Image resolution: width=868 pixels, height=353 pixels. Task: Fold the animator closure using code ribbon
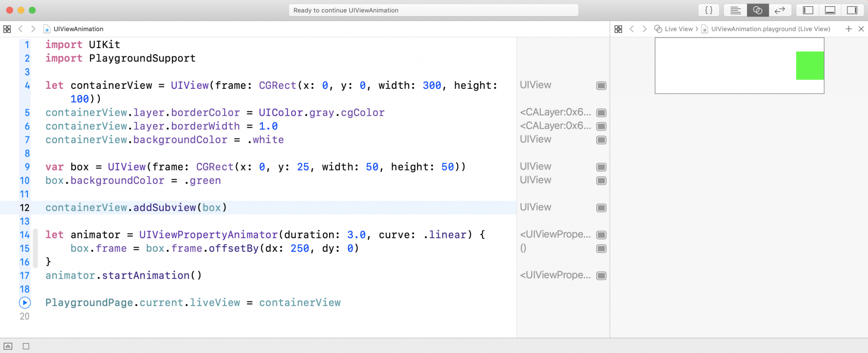[x=35, y=248]
